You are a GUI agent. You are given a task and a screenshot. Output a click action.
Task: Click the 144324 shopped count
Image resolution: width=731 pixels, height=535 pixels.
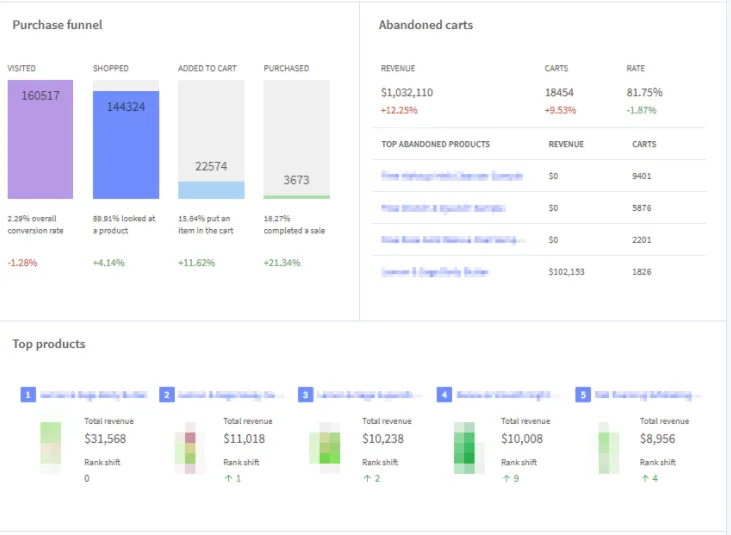[x=126, y=107]
